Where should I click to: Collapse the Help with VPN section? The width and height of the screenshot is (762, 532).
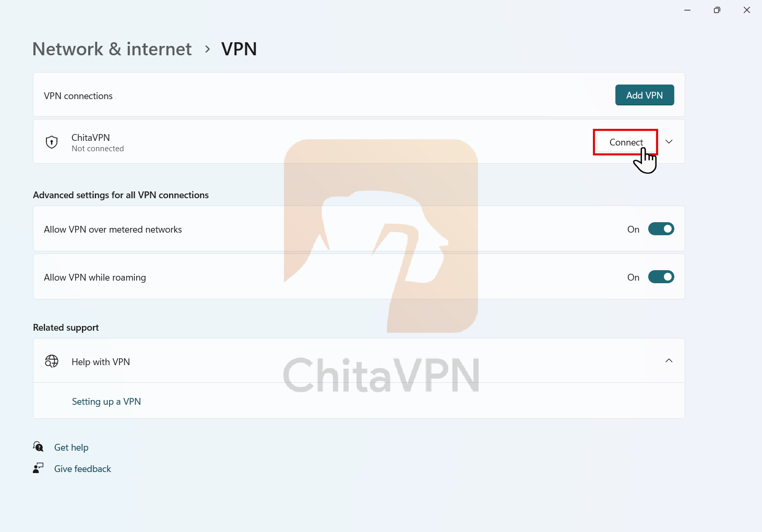[669, 361]
